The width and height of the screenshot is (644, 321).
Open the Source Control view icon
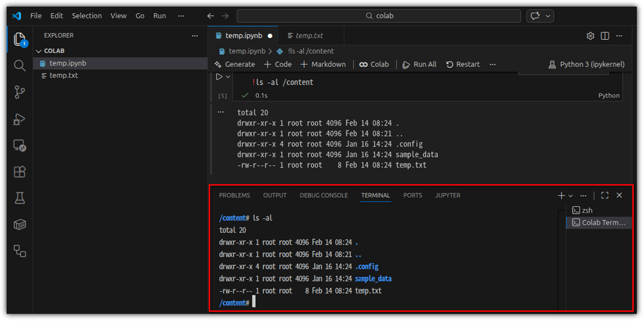pyautogui.click(x=20, y=92)
